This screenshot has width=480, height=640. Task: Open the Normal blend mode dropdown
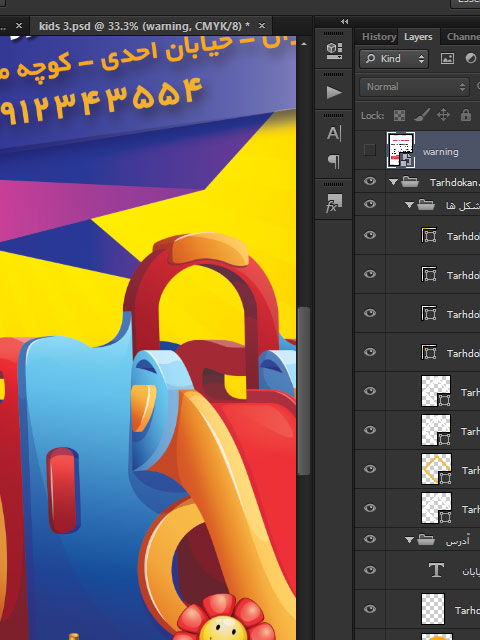coord(414,87)
